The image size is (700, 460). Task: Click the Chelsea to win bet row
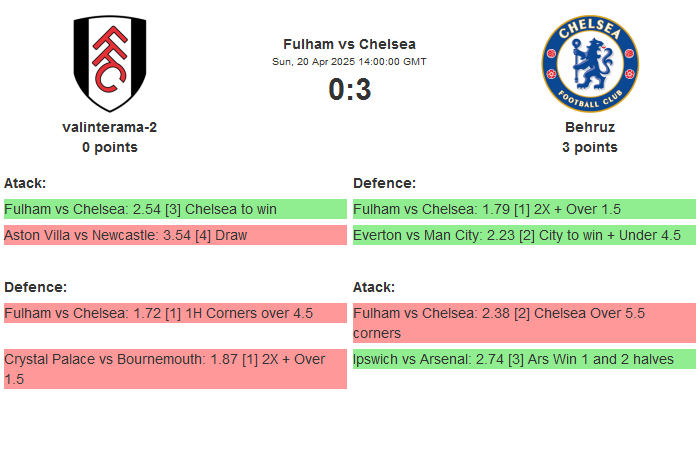coord(175,209)
